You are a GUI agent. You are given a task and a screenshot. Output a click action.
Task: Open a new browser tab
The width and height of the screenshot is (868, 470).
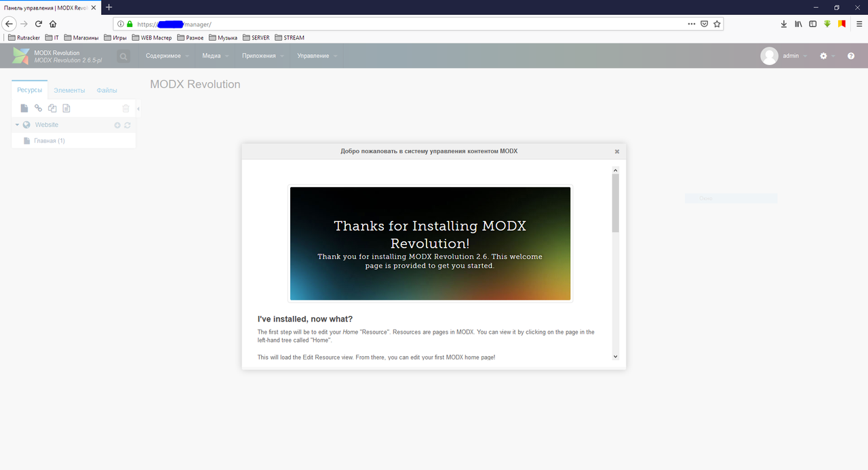click(108, 7)
